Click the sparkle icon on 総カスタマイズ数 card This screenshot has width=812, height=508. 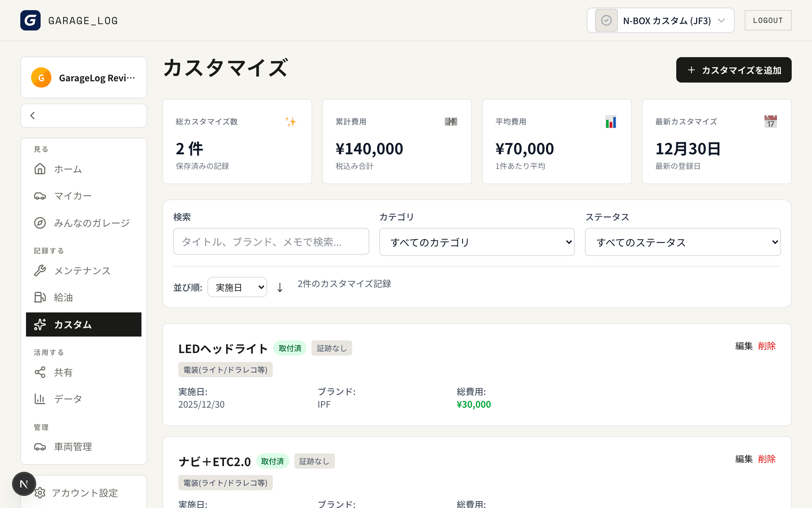pos(291,122)
